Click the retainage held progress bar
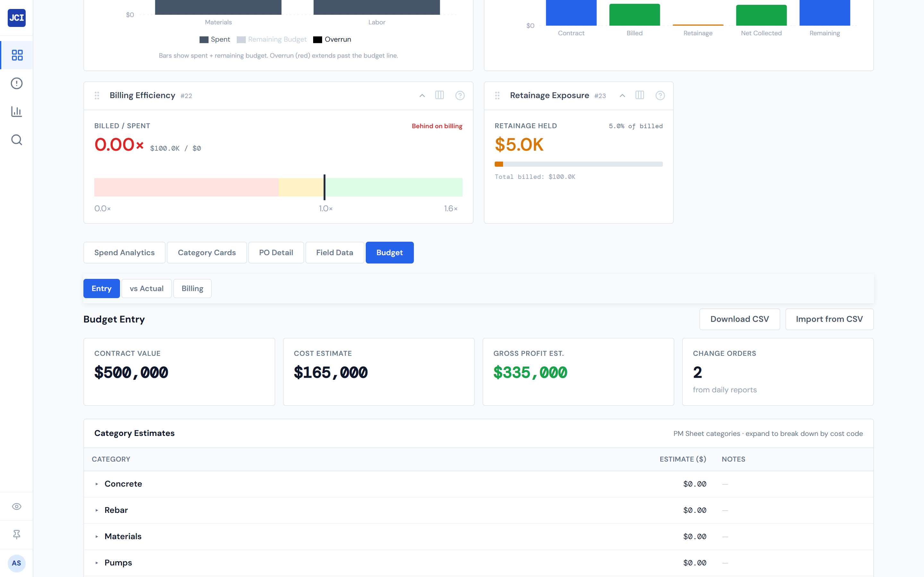 pos(578,164)
